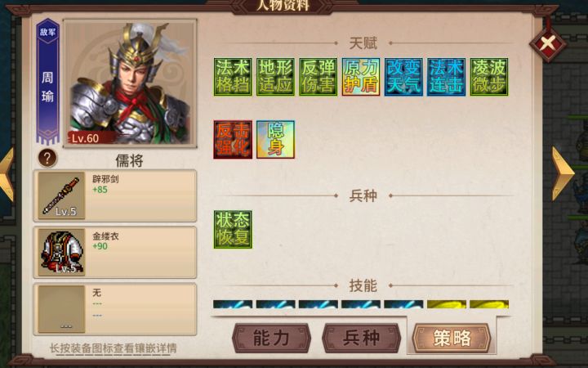This screenshot has height=368, width=588.
Task: Select the 隐身 talent icon
Action: pyautogui.click(x=276, y=140)
